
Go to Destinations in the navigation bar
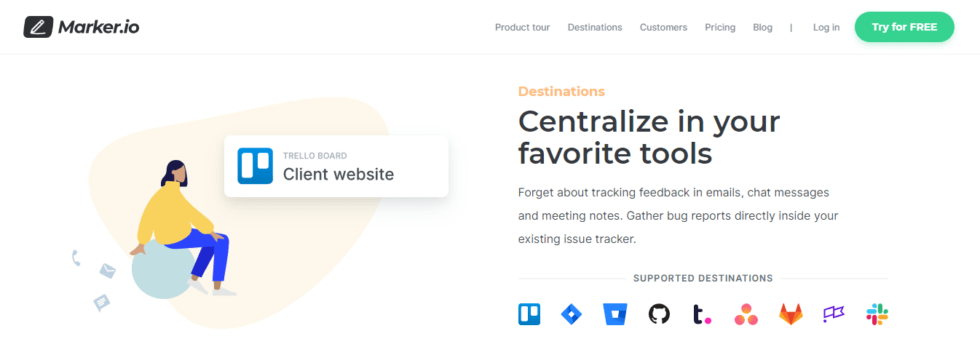coord(595,28)
